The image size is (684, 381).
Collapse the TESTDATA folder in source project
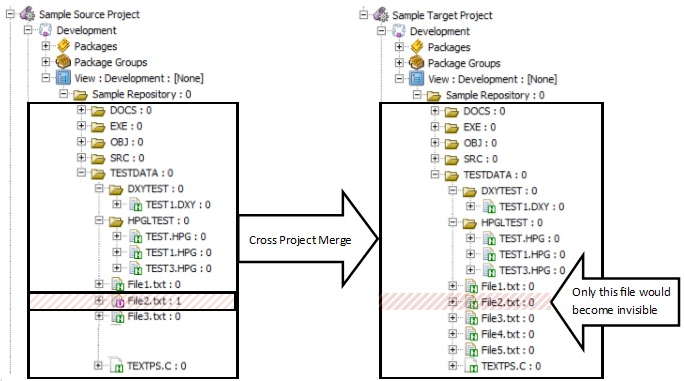point(81,173)
